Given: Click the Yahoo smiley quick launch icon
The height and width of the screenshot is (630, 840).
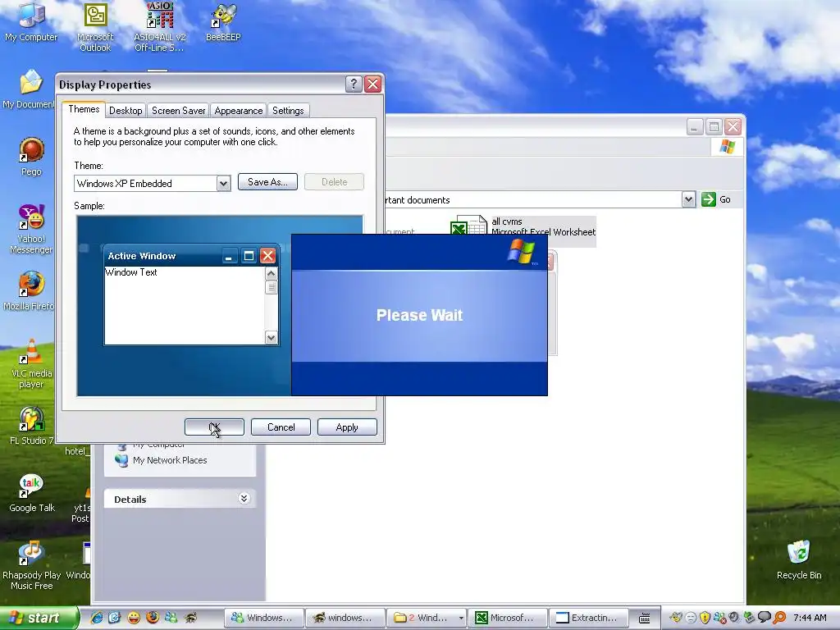Looking at the screenshot, I should tap(134, 617).
